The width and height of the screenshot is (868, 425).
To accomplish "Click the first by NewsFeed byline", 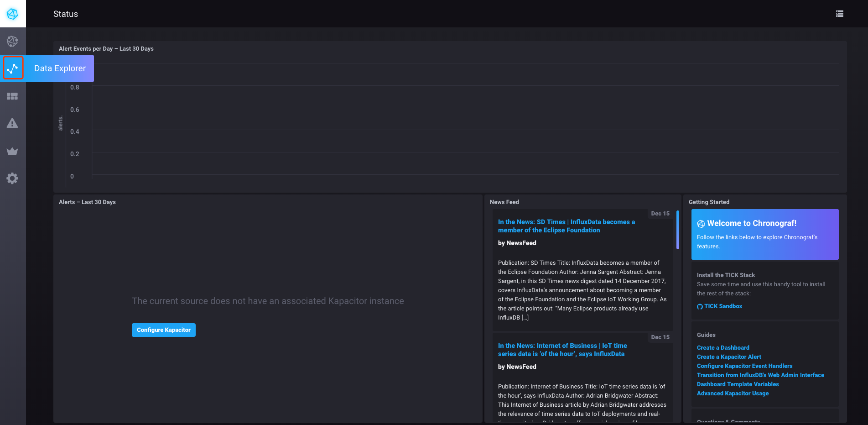I will click(517, 243).
